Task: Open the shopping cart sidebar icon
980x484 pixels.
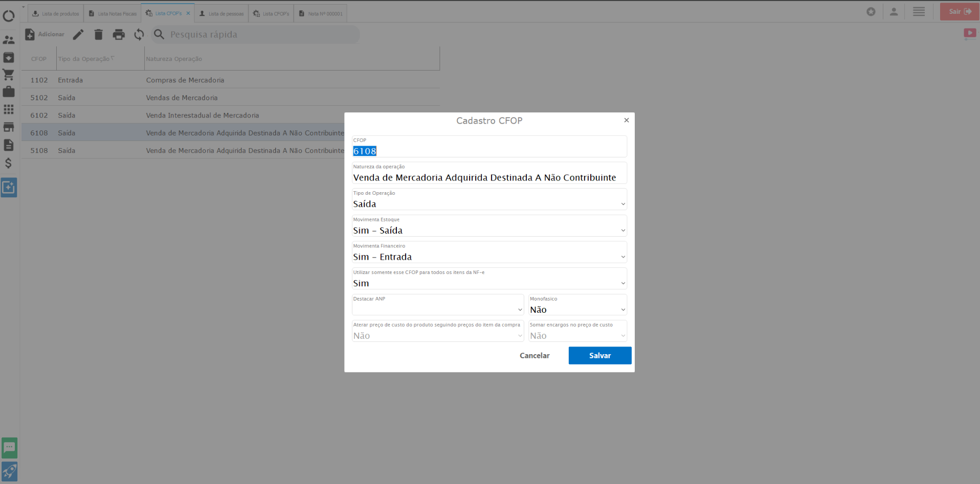Action: click(9, 75)
